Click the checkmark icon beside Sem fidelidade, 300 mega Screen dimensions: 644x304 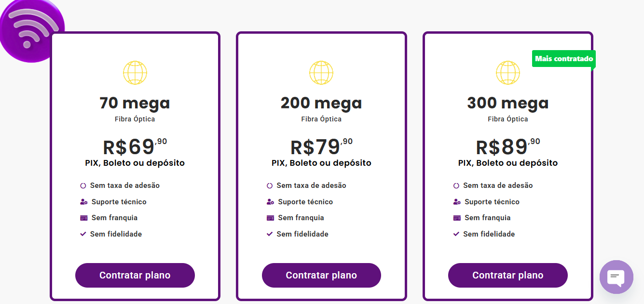tap(456, 234)
